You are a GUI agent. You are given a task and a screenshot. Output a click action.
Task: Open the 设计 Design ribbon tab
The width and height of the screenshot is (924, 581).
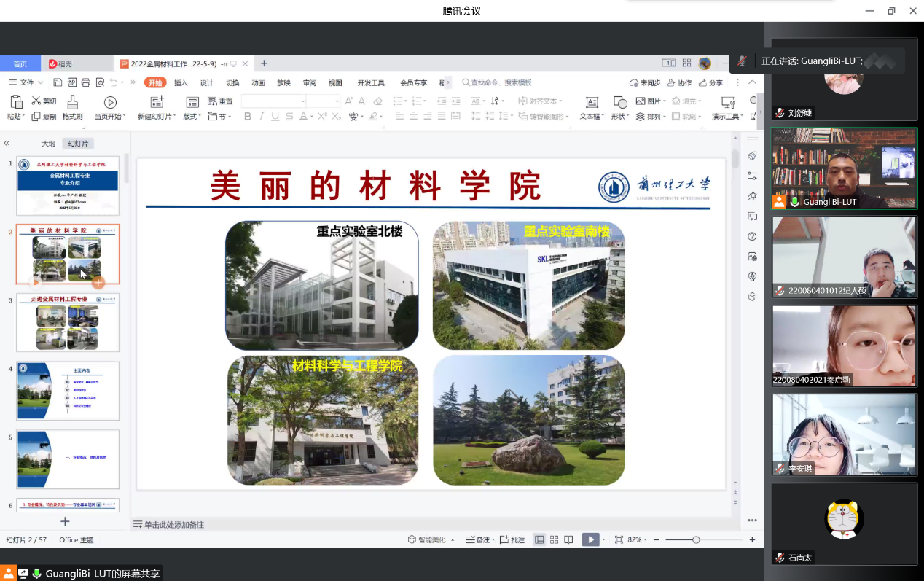point(207,83)
